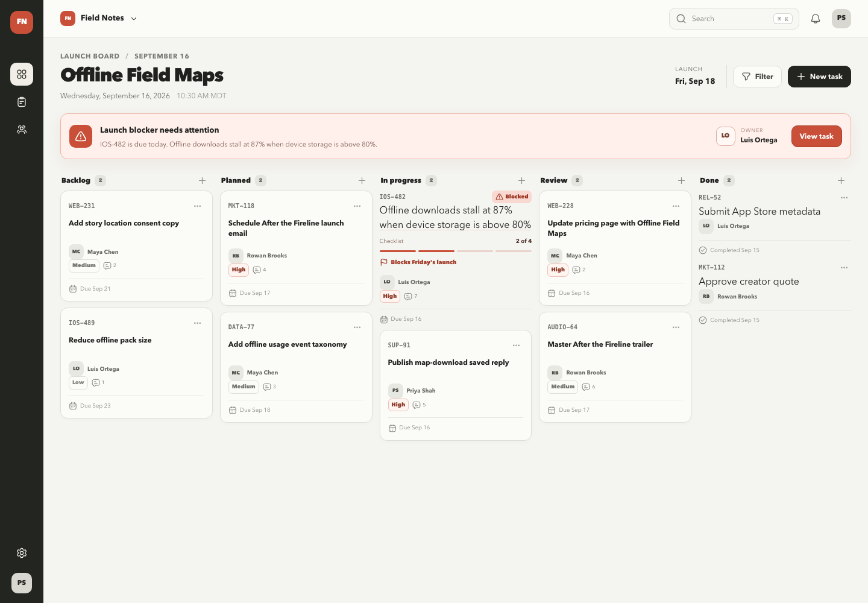The width and height of the screenshot is (868, 603).
Task: Open comments on Schedule After the Fireline email
Action: click(x=260, y=270)
